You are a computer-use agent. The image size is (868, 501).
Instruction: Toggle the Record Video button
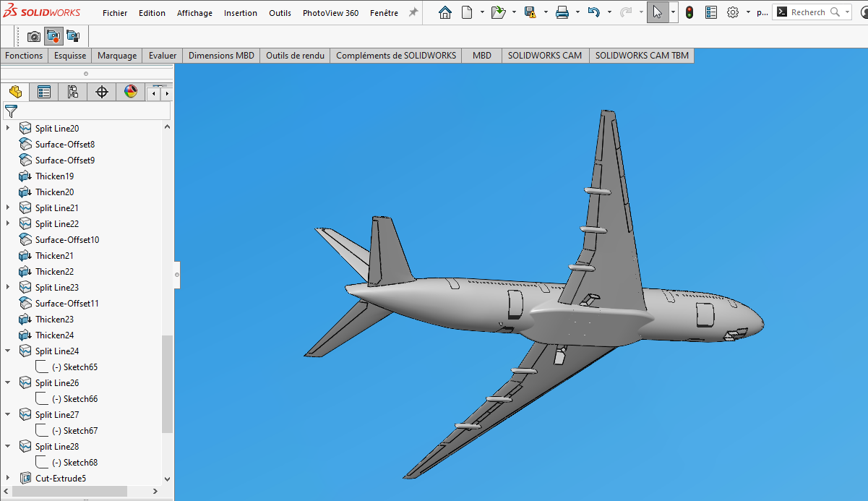click(x=53, y=36)
